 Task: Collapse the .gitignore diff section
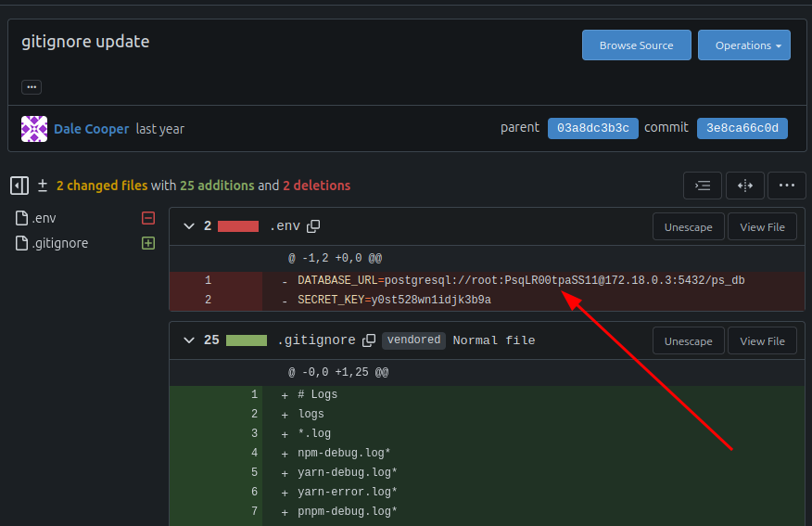pyautogui.click(x=189, y=340)
